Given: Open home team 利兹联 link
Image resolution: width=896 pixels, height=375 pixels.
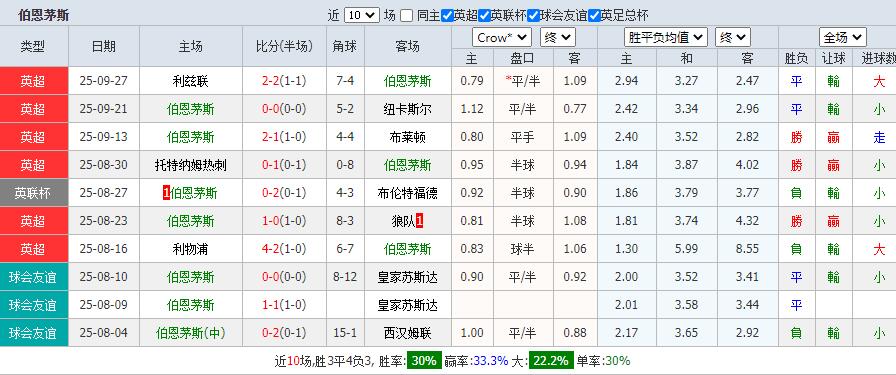Looking at the screenshot, I should pos(190,81).
